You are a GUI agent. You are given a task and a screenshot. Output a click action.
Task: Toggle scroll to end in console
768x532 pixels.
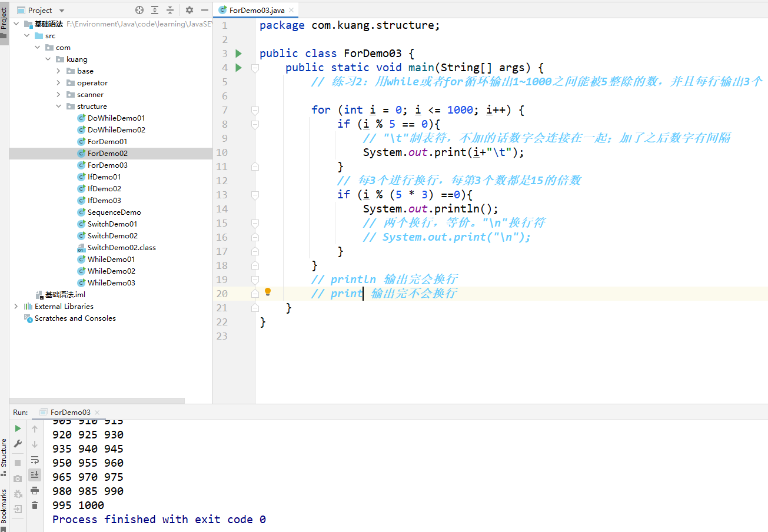coord(35,474)
